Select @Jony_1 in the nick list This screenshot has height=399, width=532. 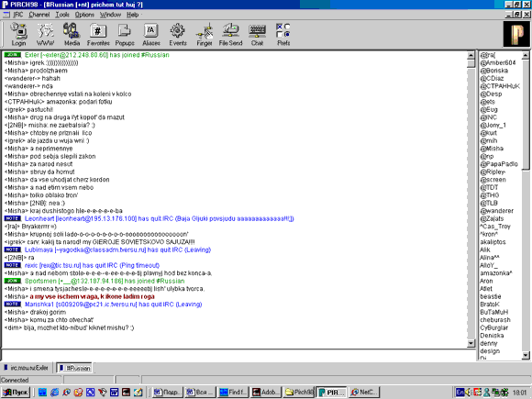[x=493, y=125]
